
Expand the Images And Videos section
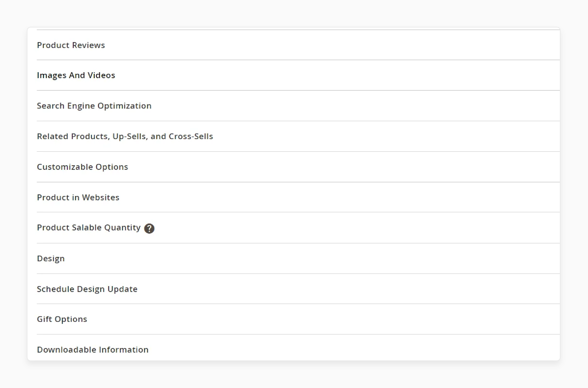pos(76,75)
